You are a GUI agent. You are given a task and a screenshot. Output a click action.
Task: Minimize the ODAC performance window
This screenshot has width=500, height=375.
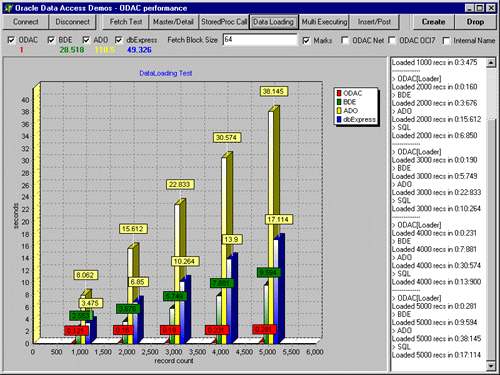pyautogui.click(x=469, y=8)
